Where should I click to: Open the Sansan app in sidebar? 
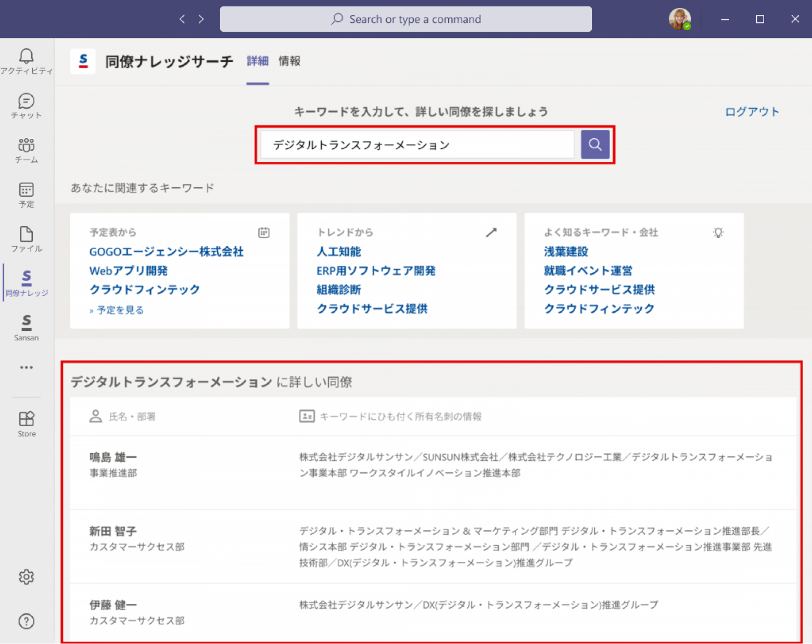tap(26, 328)
